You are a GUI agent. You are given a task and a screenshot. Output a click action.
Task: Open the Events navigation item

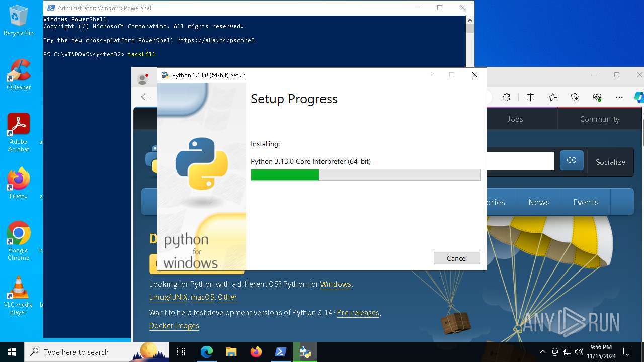(586, 202)
